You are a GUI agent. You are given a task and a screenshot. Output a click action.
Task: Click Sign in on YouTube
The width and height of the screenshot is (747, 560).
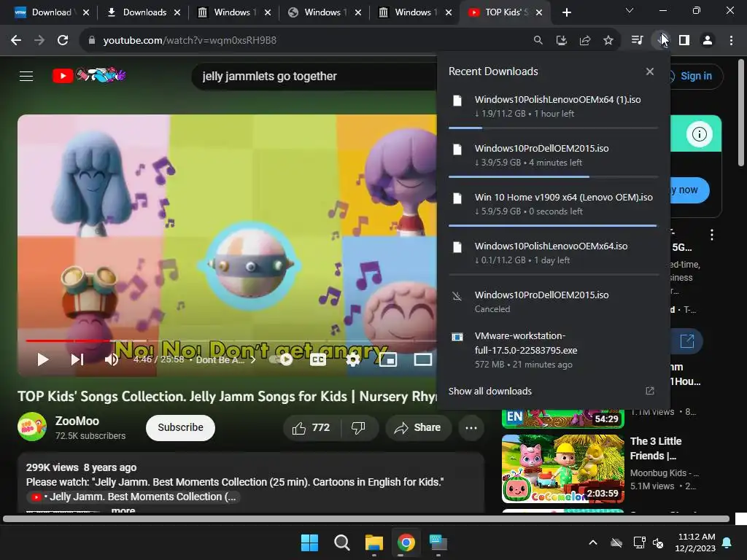click(x=696, y=76)
